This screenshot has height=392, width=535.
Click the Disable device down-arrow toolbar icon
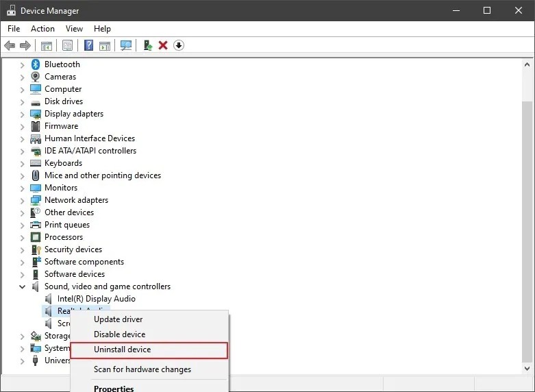pyautogui.click(x=179, y=45)
